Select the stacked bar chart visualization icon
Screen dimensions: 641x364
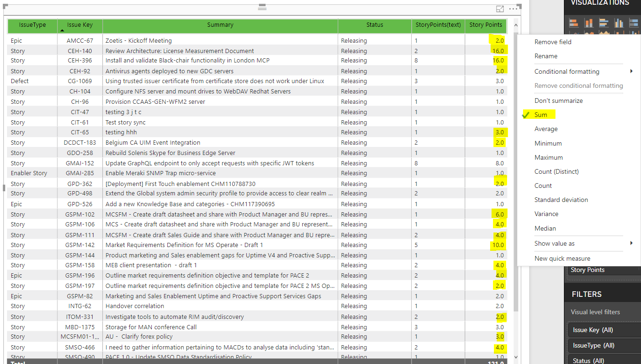click(x=573, y=23)
